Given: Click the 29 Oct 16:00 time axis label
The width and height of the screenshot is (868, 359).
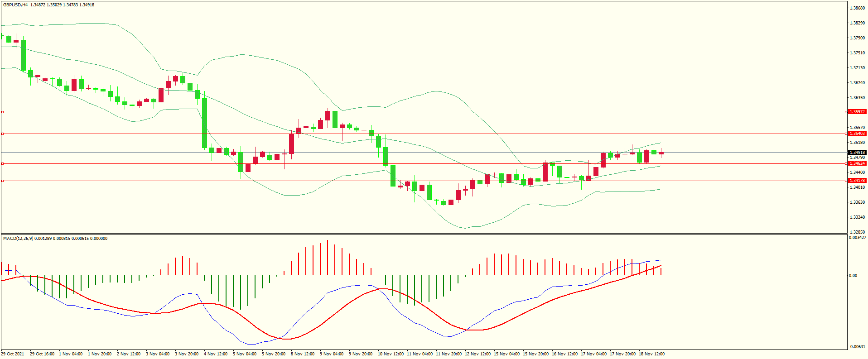Looking at the screenshot, I should (x=42, y=354).
